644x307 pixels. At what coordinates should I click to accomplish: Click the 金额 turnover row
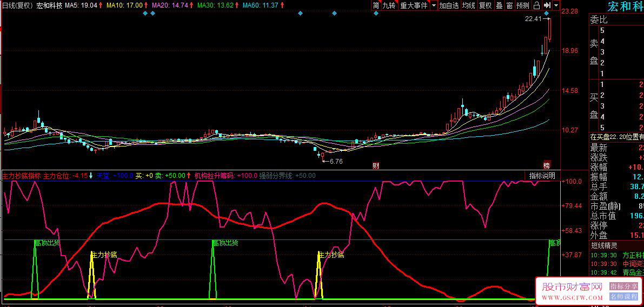[616, 197]
